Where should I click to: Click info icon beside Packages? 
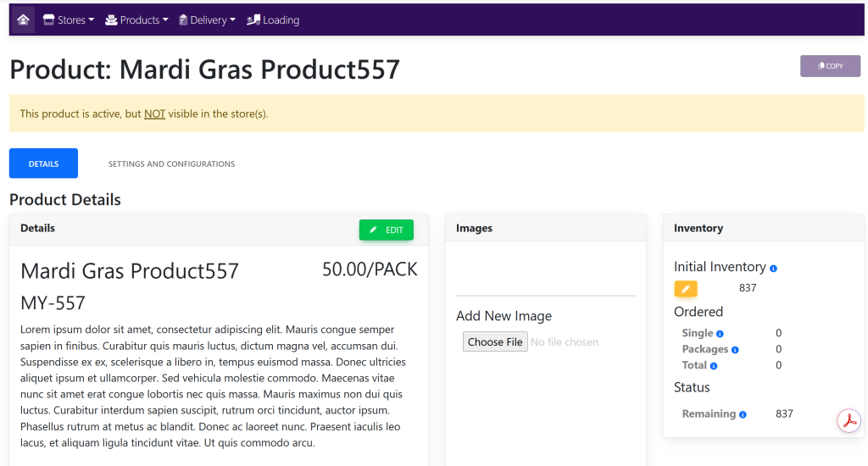pos(735,350)
